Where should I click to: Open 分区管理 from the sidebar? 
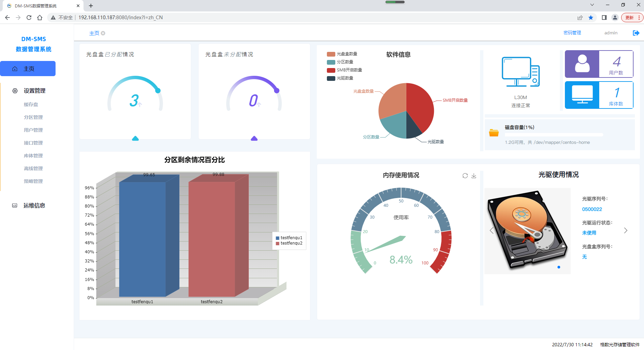[33, 117]
